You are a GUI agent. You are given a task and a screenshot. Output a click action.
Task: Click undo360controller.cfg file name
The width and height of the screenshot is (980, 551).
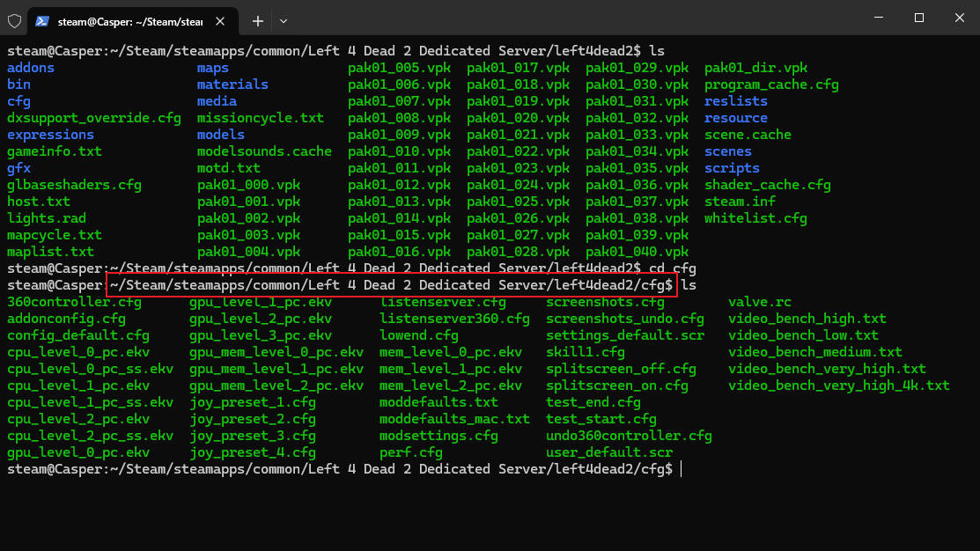(629, 436)
